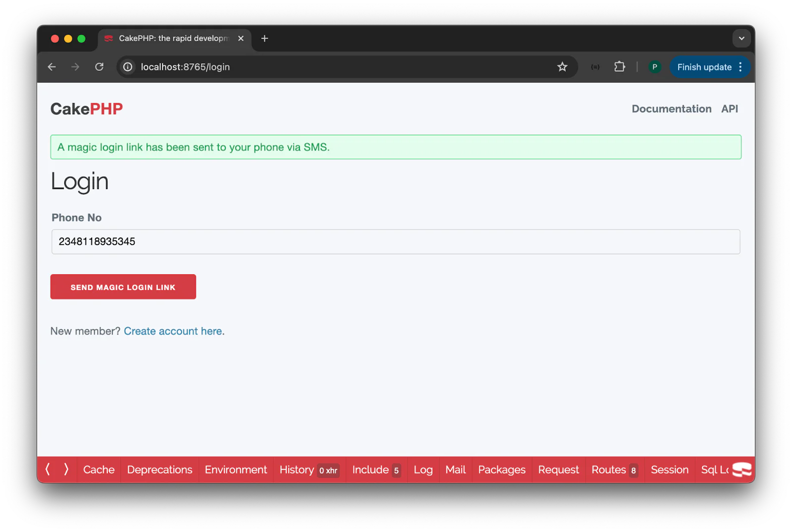Open the Log debug panel

[423, 470]
